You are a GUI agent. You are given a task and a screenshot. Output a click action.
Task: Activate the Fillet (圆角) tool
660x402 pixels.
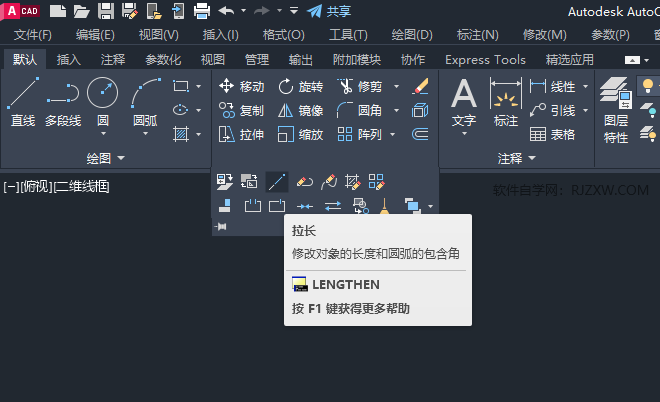[360, 110]
